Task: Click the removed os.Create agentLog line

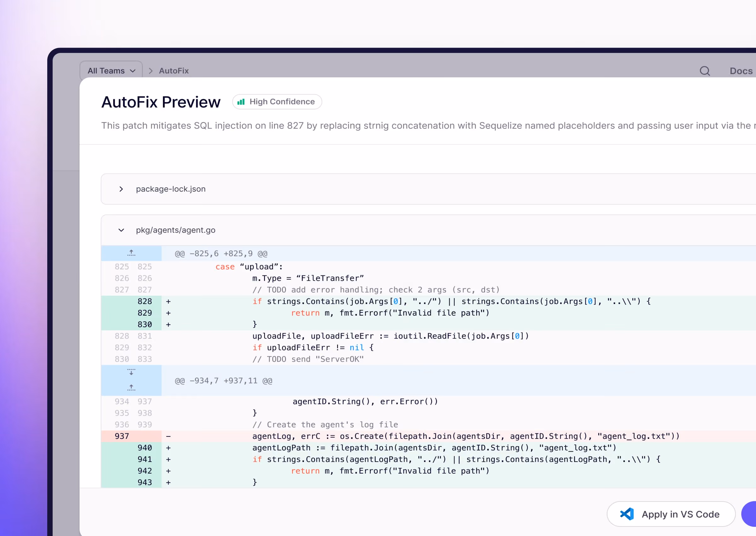Action: pyautogui.click(x=466, y=436)
